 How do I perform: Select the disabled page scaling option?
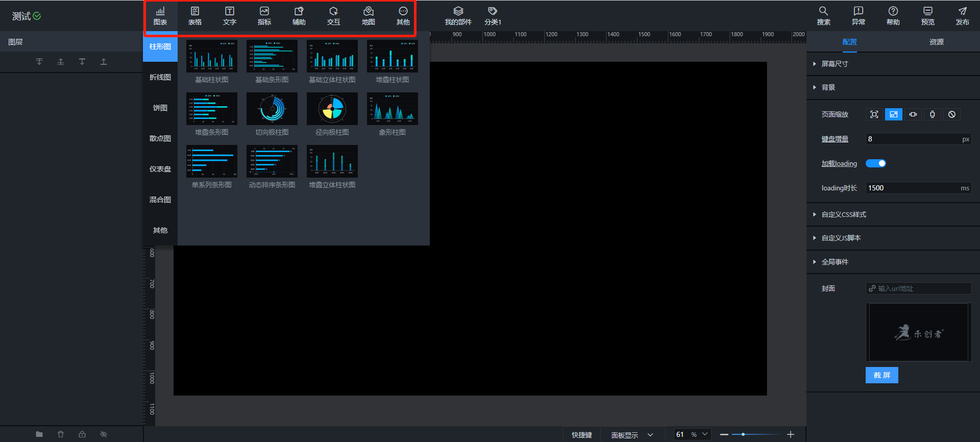coord(952,114)
